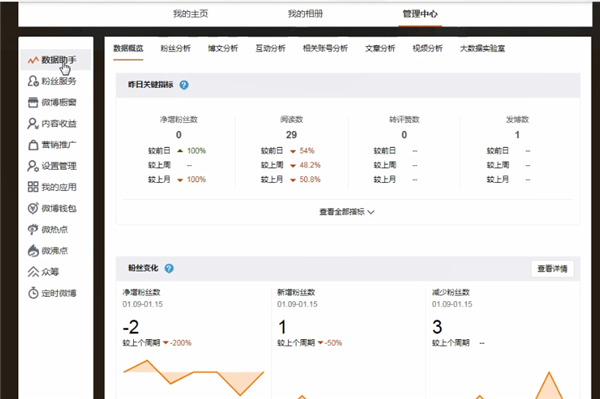The height and width of the screenshot is (399, 600).
Task: Open 我的主页 top tab
Action: (x=191, y=14)
